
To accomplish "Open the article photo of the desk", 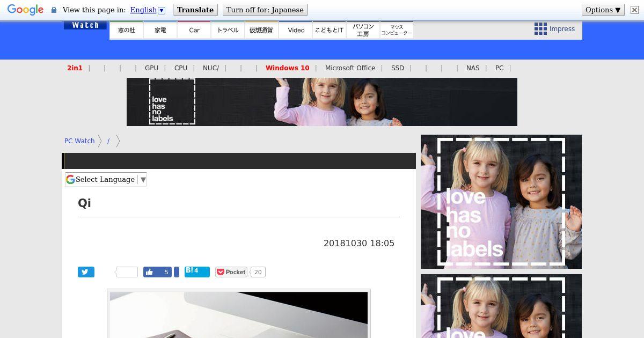I will pyautogui.click(x=239, y=315).
